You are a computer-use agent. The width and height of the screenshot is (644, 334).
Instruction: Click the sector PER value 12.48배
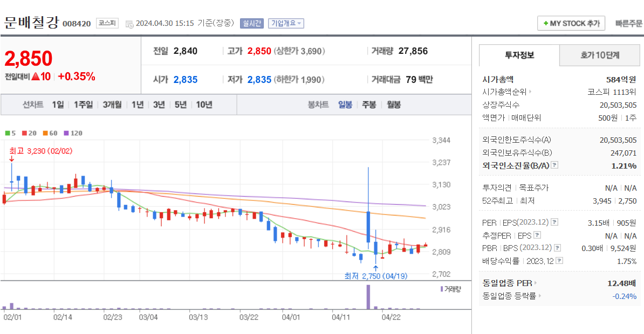click(x=621, y=283)
